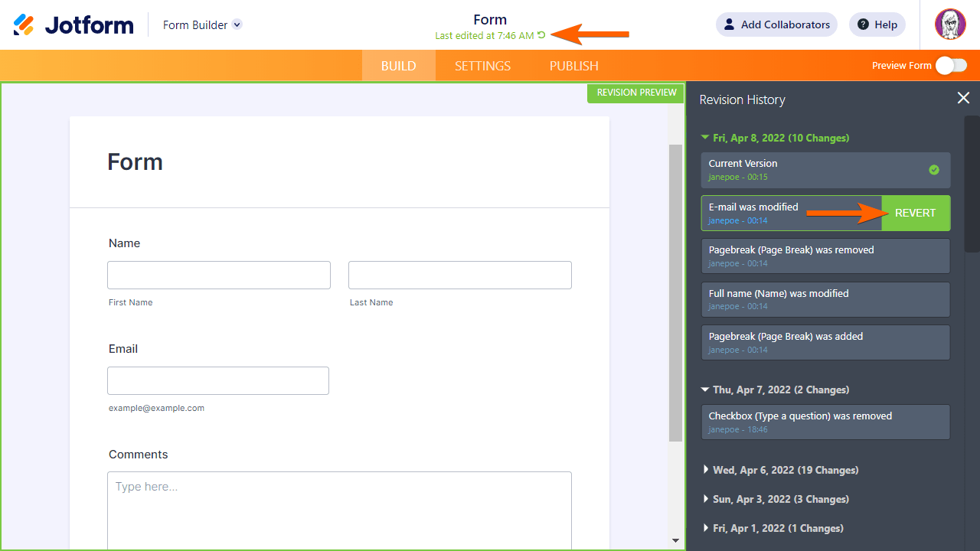The height and width of the screenshot is (551, 980).
Task: Switch to the BUILD tab
Action: (x=399, y=66)
